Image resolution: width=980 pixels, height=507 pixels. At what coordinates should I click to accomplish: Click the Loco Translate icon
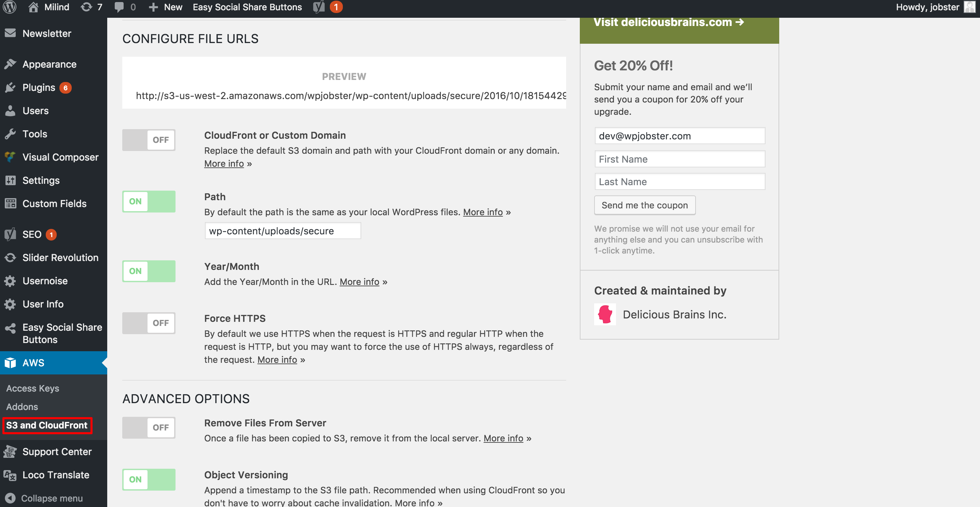point(10,475)
